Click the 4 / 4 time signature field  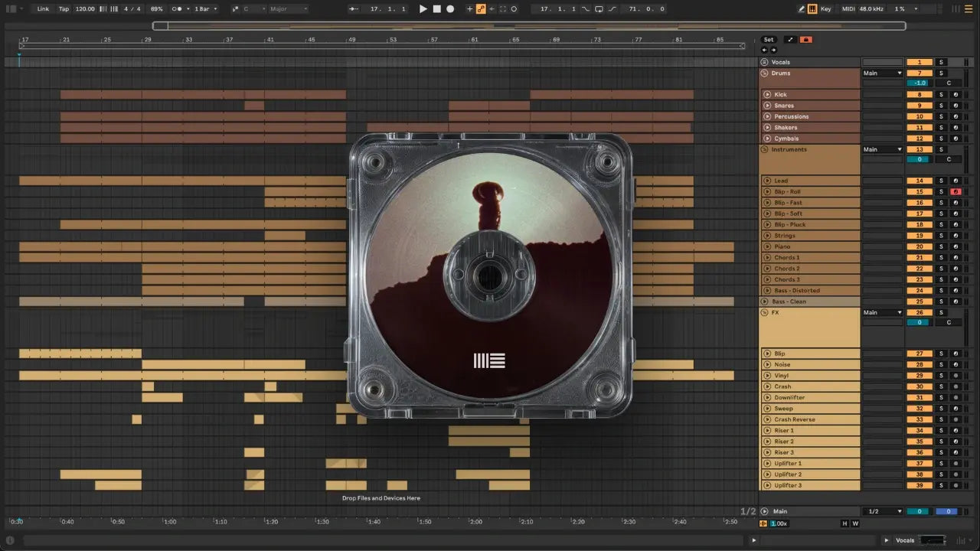point(132,9)
